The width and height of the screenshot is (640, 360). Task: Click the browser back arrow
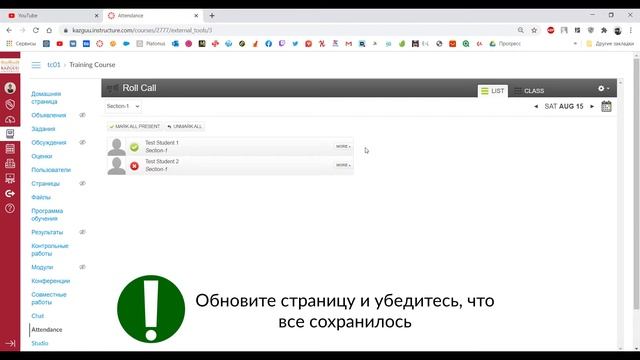click(9, 30)
